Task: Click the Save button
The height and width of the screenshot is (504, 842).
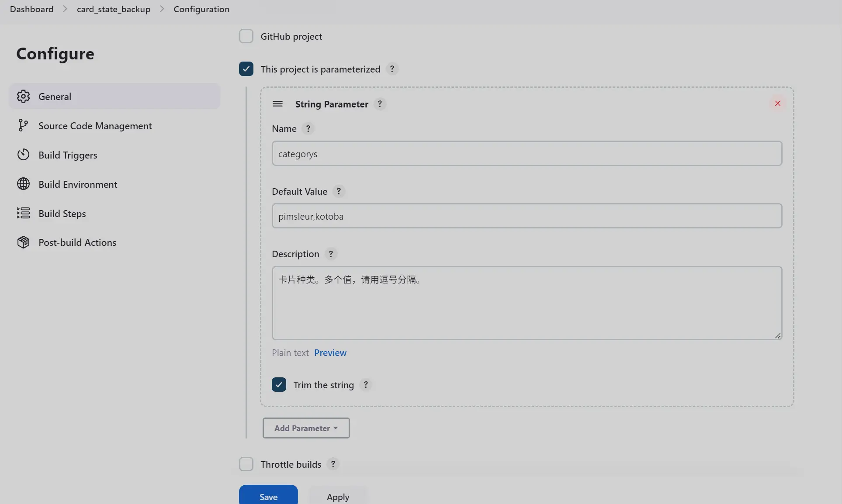Action: tap(268, 496)
